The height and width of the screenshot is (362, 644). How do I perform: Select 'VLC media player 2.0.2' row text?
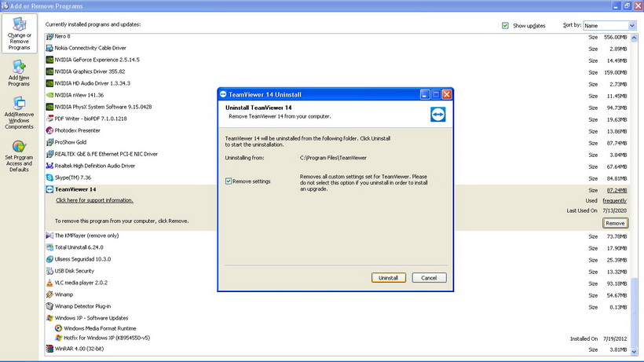click(x=81, y=283)
